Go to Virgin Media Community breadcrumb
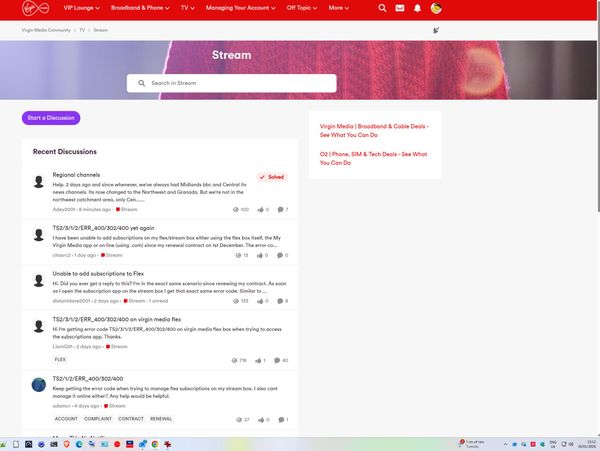The image size is (600, 451). click(x=45, y=30)
